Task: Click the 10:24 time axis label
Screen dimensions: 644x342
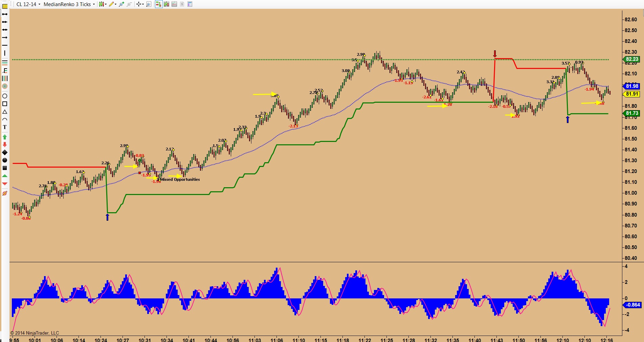Action: (101, 340)
